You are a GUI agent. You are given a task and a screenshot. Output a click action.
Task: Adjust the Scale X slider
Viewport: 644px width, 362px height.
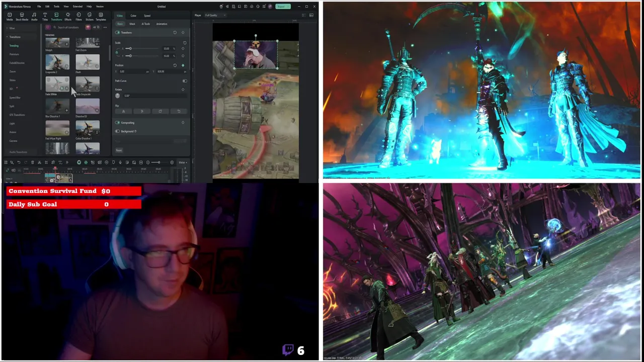click(142, 48)
